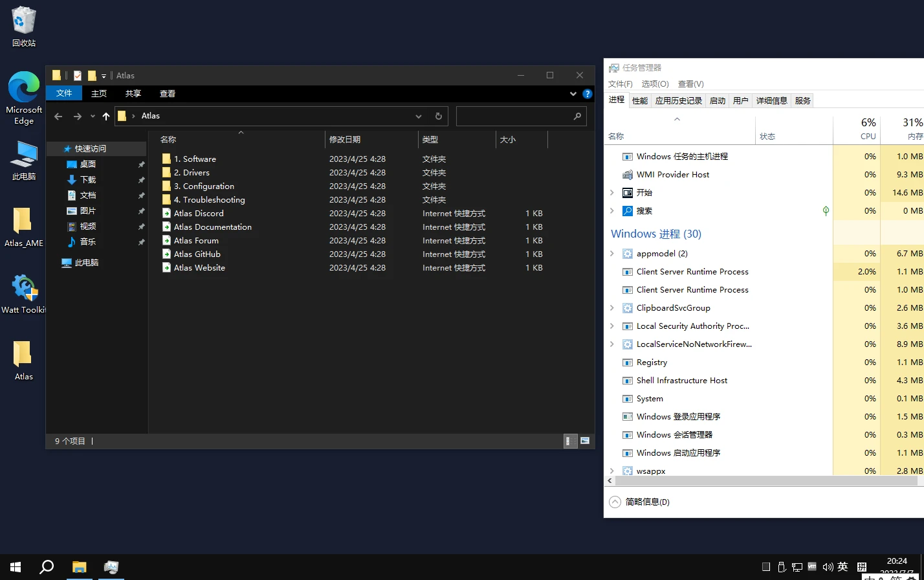Expand the 搜索 process in Task Manager
Screen dimensions: 924x580
point(612,210)
